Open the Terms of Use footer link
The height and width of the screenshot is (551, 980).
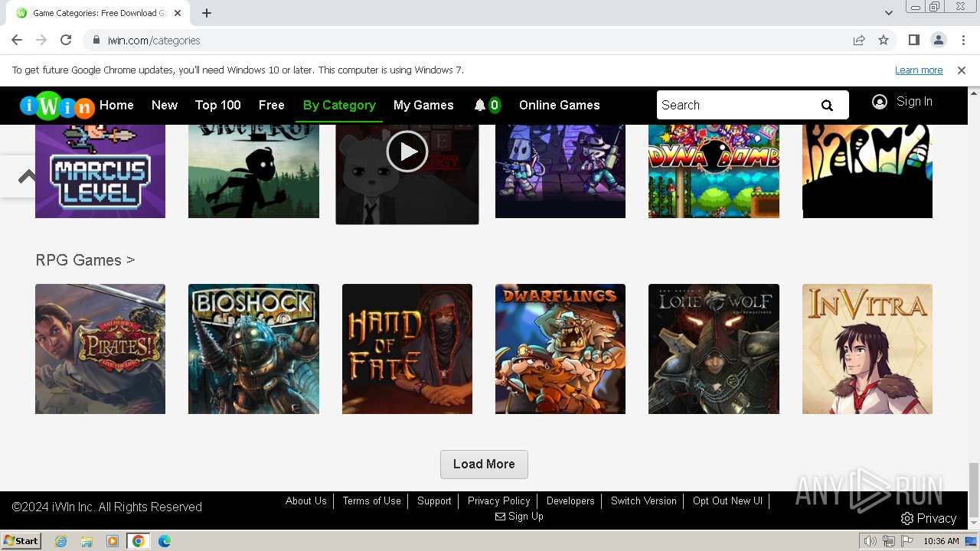tap(372, 501)
